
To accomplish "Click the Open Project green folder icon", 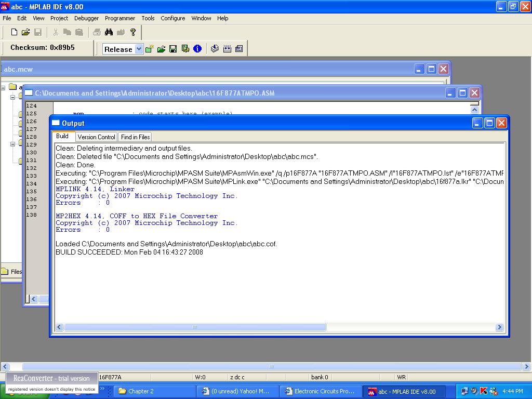I will (x=161, y=49).
